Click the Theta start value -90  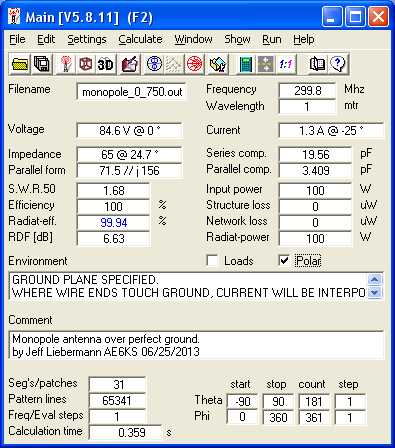242,401
